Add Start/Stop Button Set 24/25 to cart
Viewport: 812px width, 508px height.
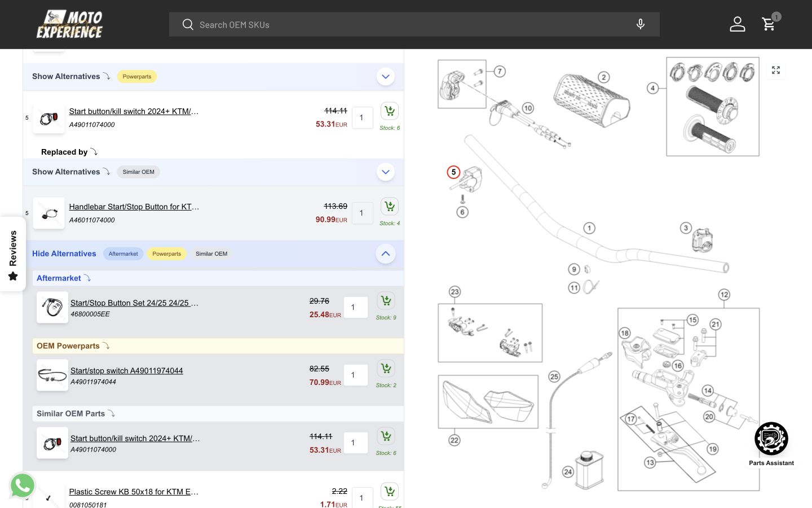click(386, 301)
